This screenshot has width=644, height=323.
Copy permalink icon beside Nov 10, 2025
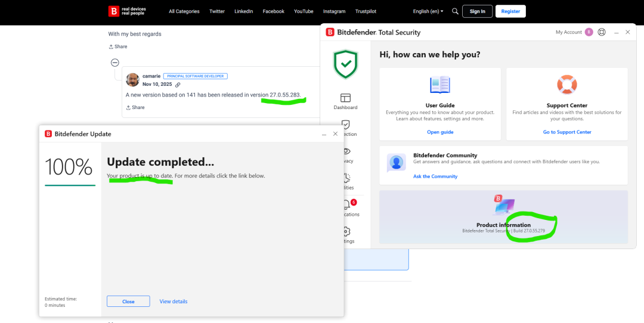point(178,85)
